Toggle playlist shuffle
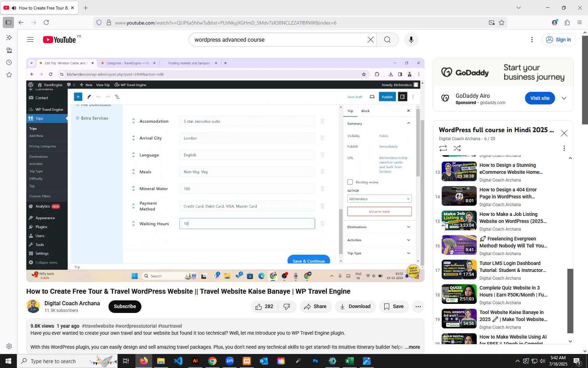588x368 pixels. pyautogui.click(x=457, y=148)
